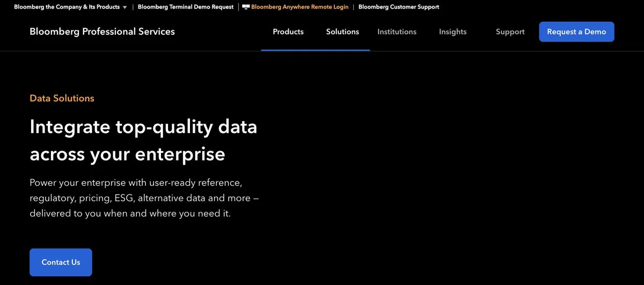Image resolution: width=644 pixels, height=285 pixels.
Task: Go to Bloomberg Customer Support
Action: [399, 7]
